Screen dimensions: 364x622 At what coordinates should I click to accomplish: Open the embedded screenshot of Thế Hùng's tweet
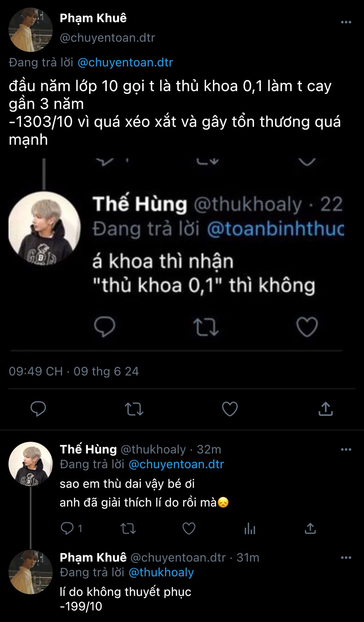pyautogui.click(x=176, y=255)
